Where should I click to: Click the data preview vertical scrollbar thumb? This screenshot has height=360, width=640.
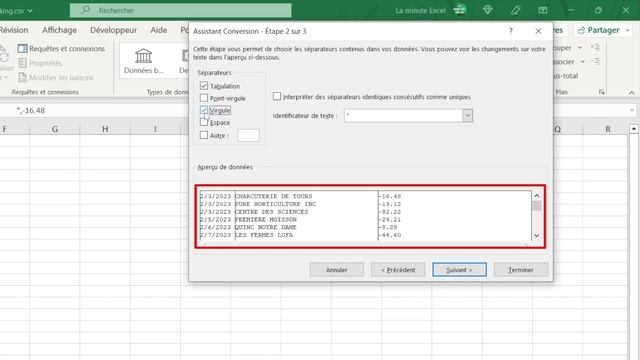(x=537, y=206)
